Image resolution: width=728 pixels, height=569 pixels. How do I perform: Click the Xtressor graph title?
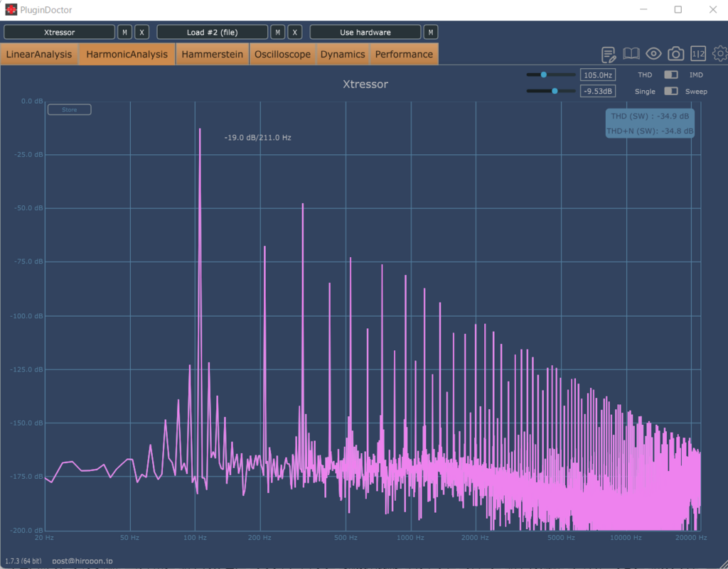[x=365, y=84]
